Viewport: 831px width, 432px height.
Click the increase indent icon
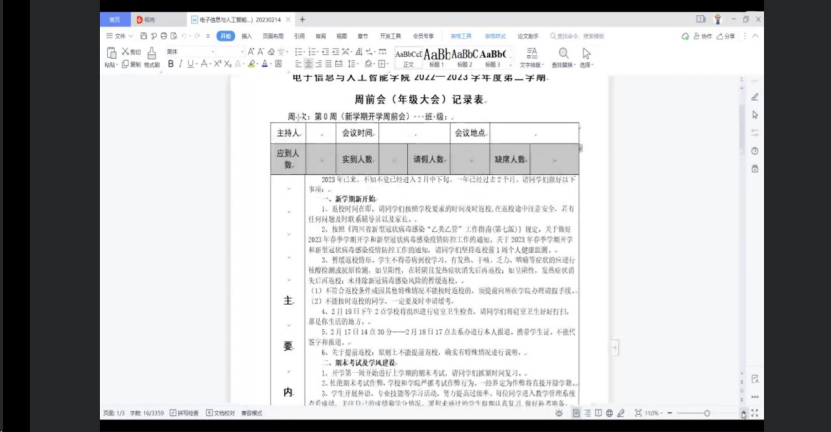click(x=335, y=51)
